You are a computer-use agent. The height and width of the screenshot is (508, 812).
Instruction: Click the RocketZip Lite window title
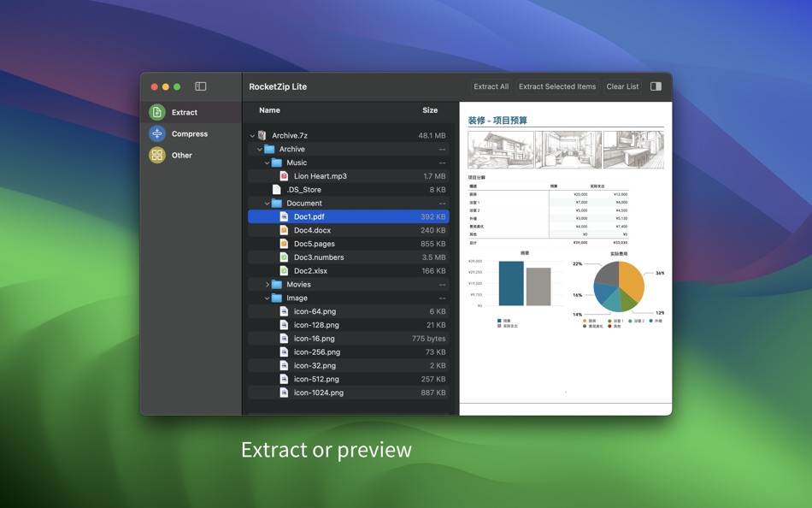tap(278, 86)
